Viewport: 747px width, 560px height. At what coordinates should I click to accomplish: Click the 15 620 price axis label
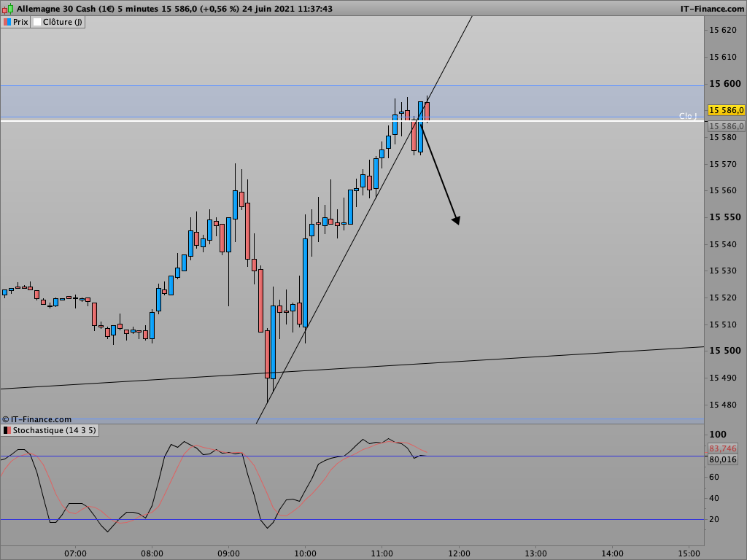pos(723,30)
